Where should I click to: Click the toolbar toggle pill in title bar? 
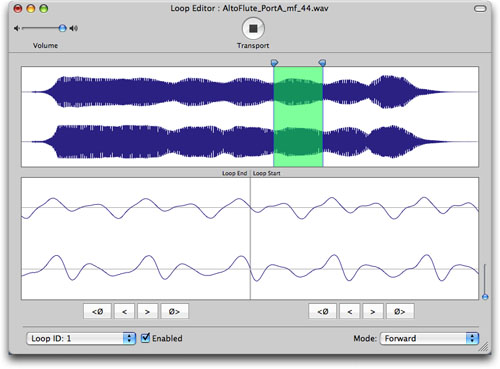480,9
